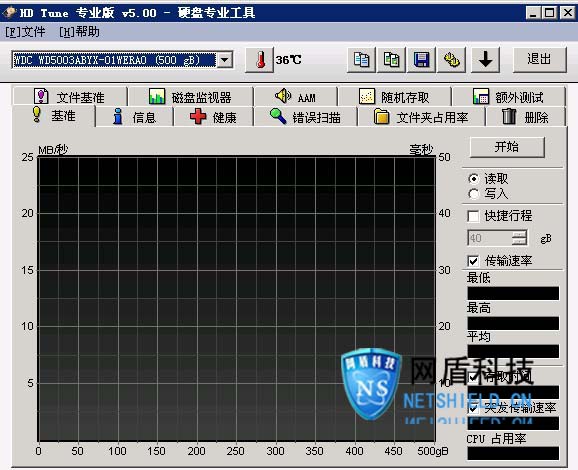Click the 开始 button

pos(507,147)
